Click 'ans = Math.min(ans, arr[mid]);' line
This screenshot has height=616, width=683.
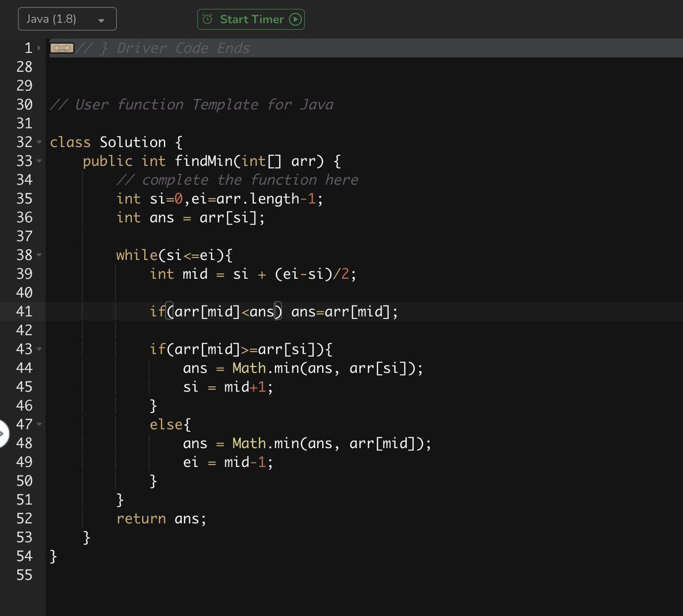coord(307,443)
